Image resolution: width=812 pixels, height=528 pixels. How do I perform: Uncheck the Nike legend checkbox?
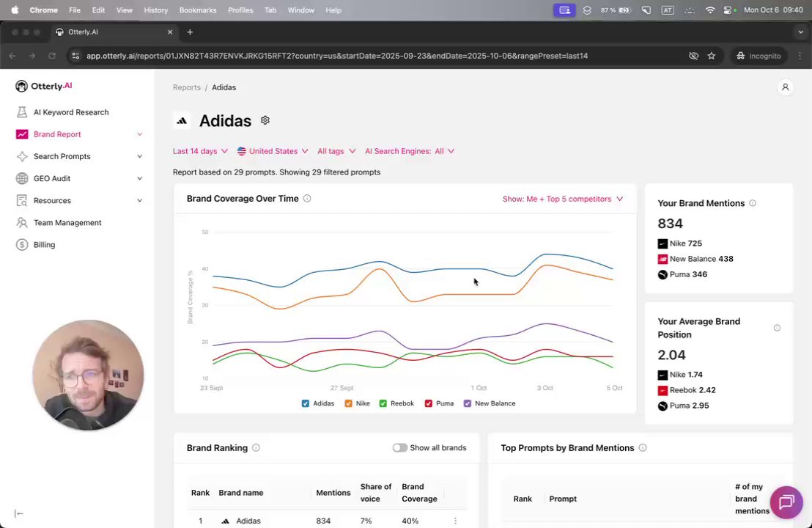click(348, 403)
